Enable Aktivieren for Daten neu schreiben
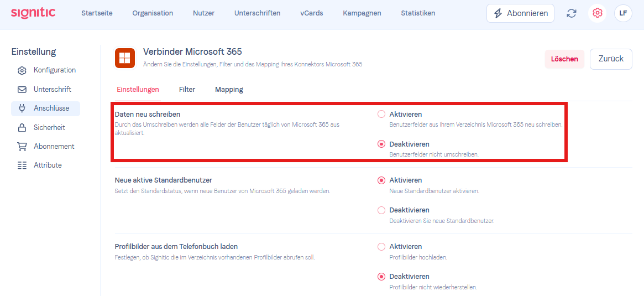The width and height of the screenshot is (644, 296). click(381, 115)
